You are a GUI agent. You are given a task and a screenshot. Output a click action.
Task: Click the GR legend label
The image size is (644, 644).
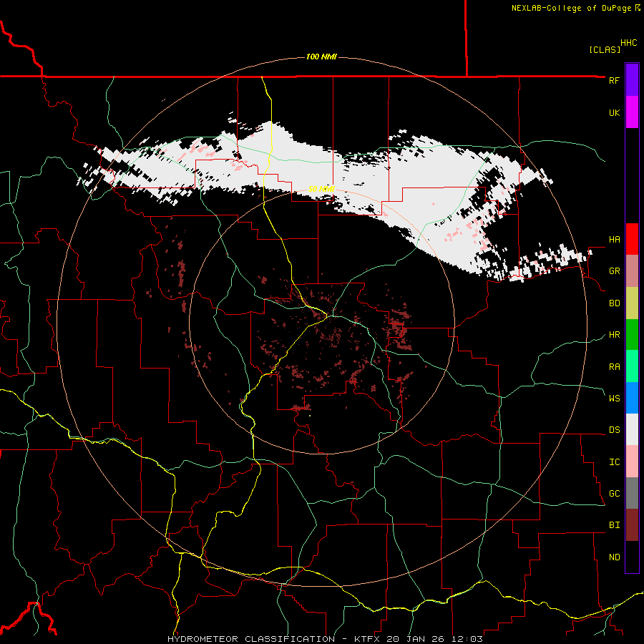coord(614,271)
